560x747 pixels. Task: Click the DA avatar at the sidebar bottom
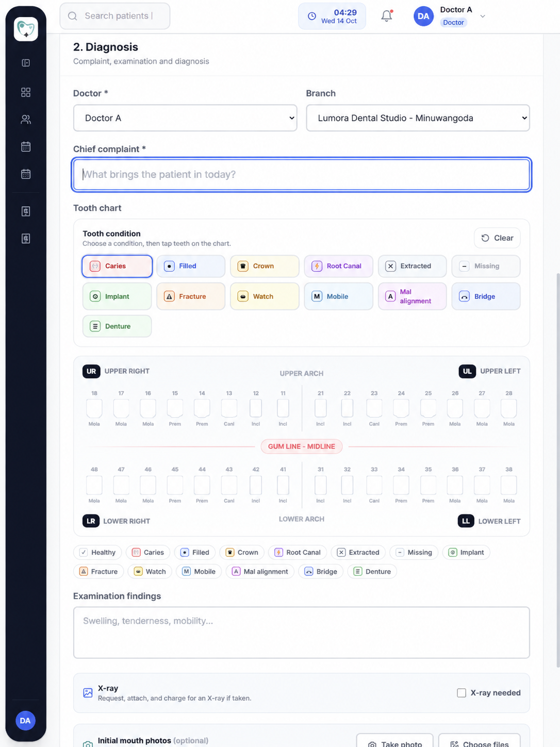pyautogui.click(x=25, y=721)
